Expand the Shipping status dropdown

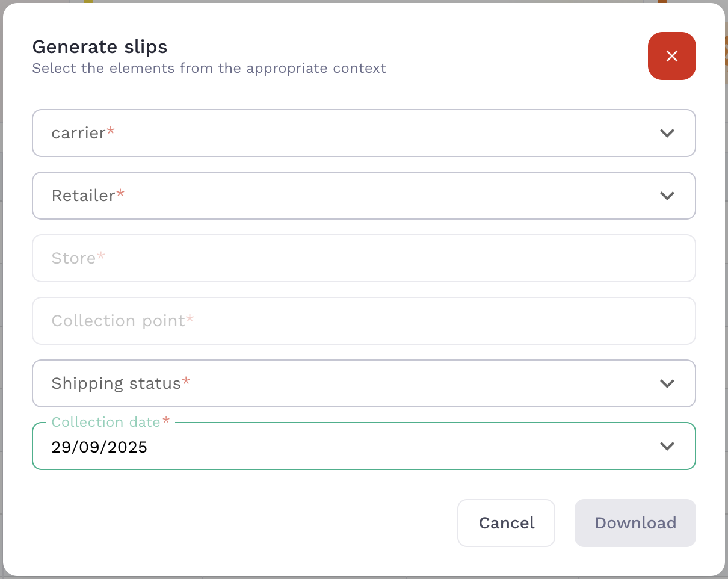(363, 383)
